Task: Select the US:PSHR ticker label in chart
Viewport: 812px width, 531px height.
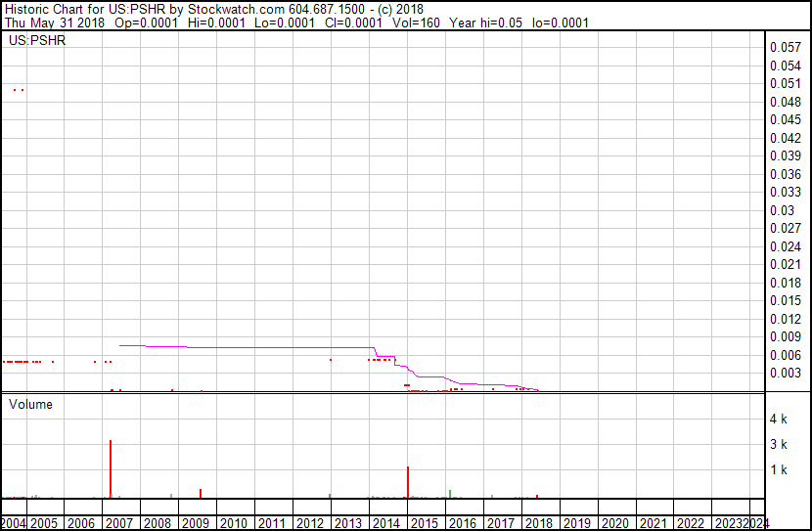Action: [x=37, y=41]
